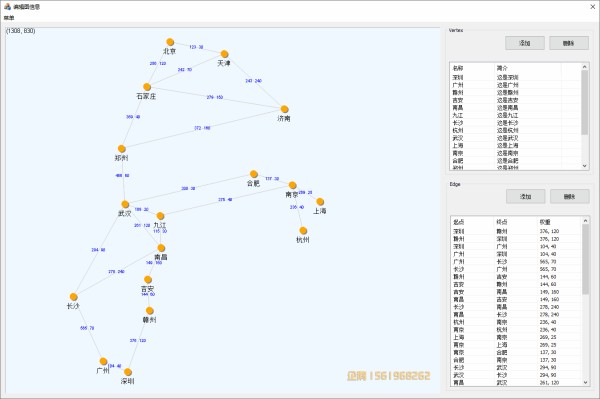Click edge list scrollbar down arrow
The width and height of the screenshot is (600, 399).
(x=585, y=382)
